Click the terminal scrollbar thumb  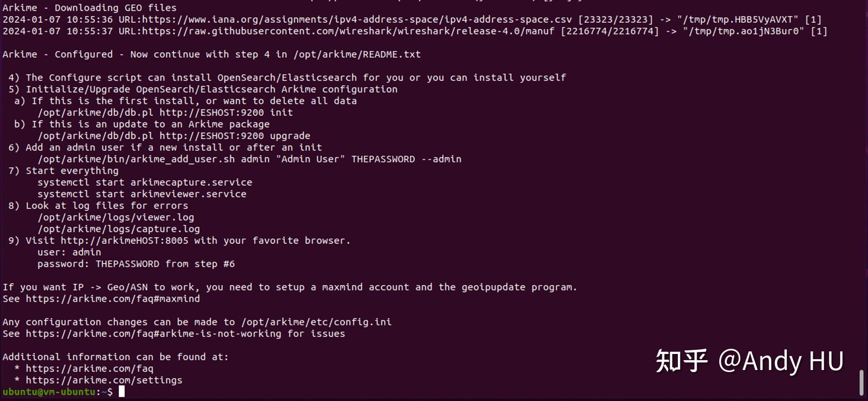[x=861, y=382]
